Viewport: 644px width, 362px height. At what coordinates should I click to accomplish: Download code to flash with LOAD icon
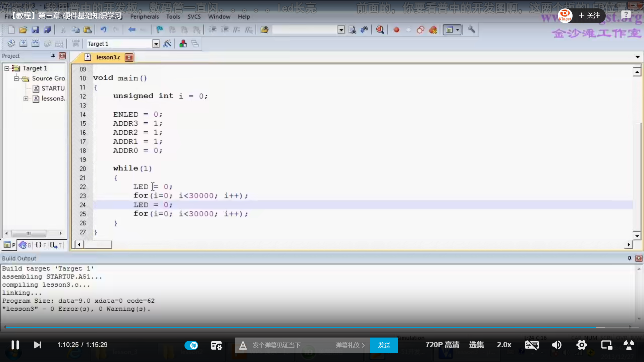coord(75,43)
